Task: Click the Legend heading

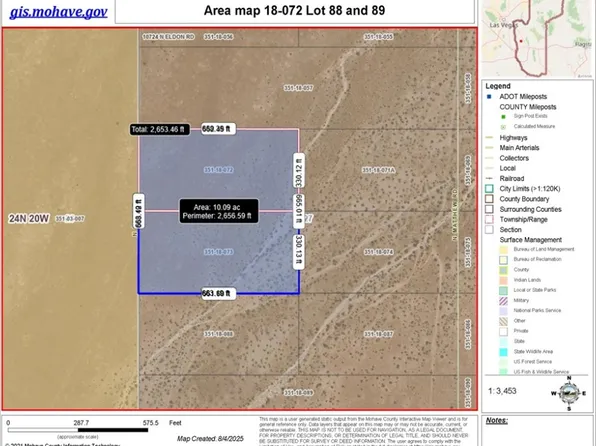Action: tap(498, 86)
